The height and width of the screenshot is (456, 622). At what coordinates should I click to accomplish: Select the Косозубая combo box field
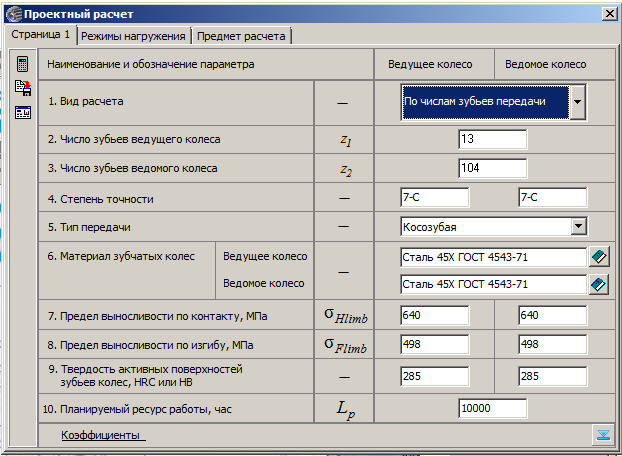tap(484, 227)
